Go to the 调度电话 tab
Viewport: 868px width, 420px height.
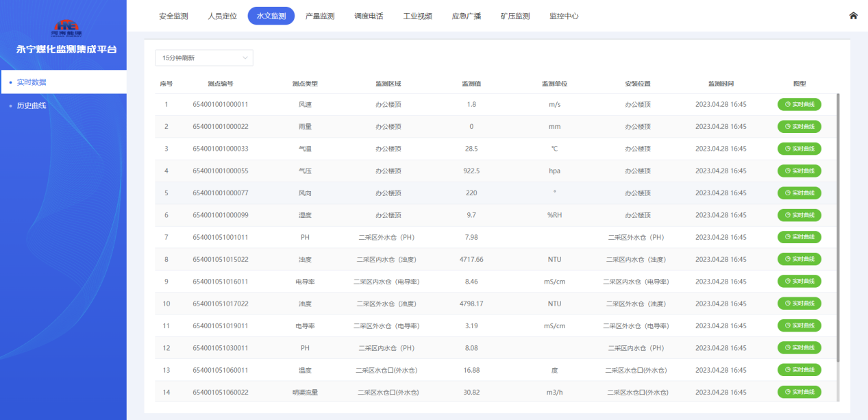[x=369, y=16]
